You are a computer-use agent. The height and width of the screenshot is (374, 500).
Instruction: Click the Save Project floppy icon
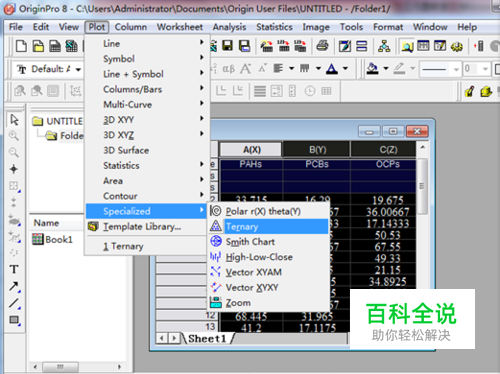227,46
